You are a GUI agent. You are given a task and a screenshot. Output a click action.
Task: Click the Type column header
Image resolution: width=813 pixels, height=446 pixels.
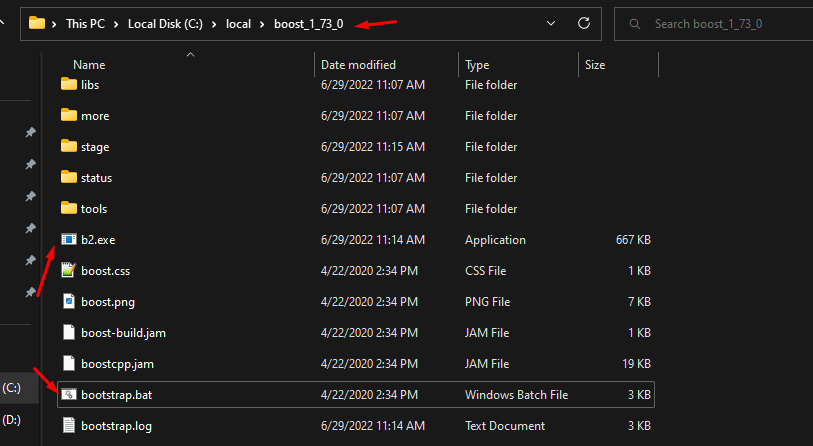[477, 65]
